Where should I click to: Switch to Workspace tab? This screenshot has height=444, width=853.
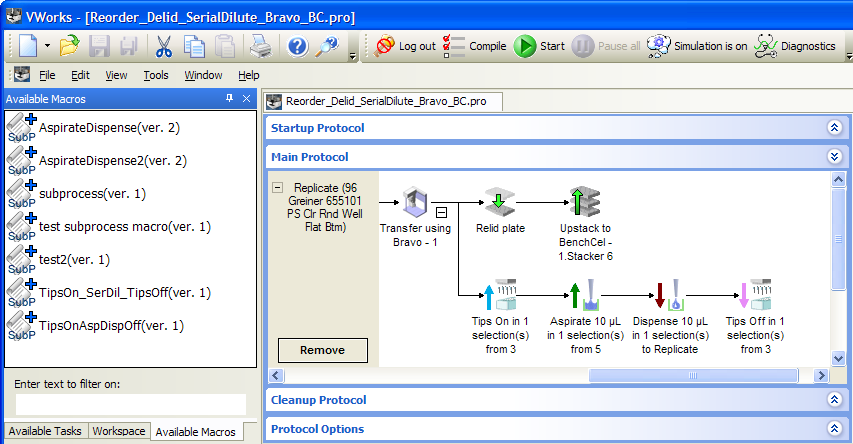click(119, 431)
